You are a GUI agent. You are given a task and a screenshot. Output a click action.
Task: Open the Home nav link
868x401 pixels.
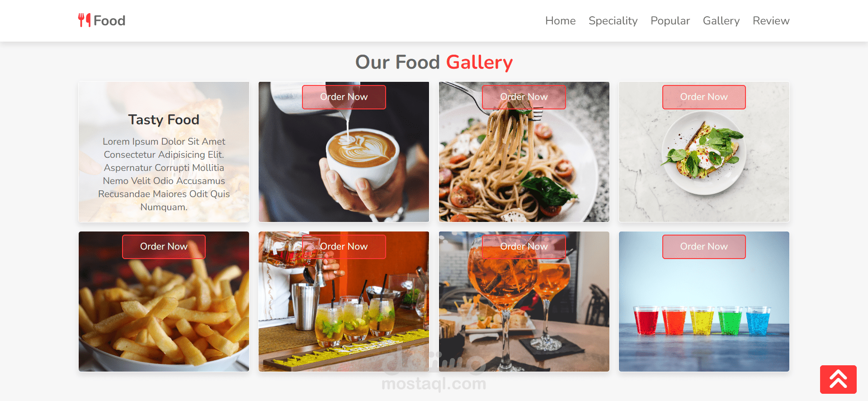560,21
